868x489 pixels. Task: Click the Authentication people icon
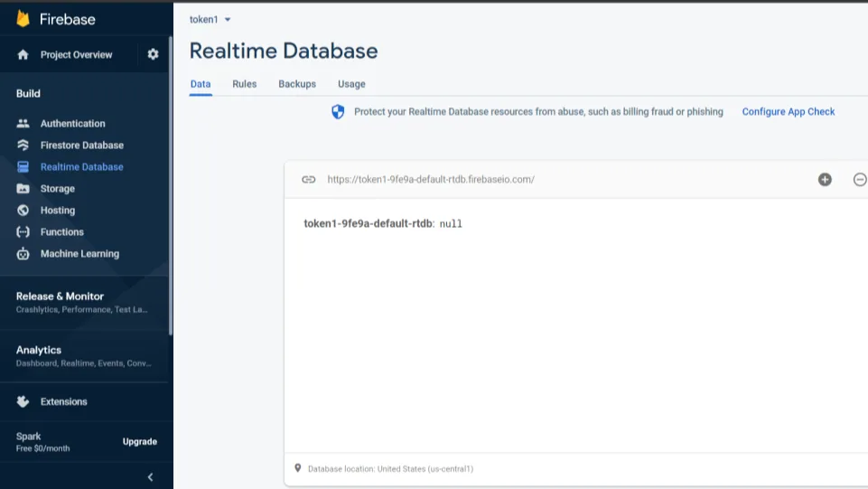pos(23,124)
